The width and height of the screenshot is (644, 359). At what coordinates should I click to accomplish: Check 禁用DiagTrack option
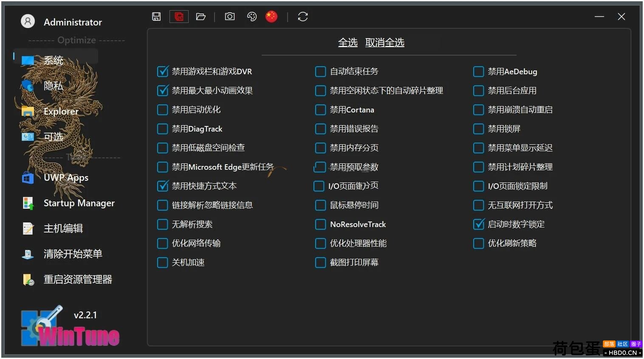pyautogui.click(x=163, y=129)
